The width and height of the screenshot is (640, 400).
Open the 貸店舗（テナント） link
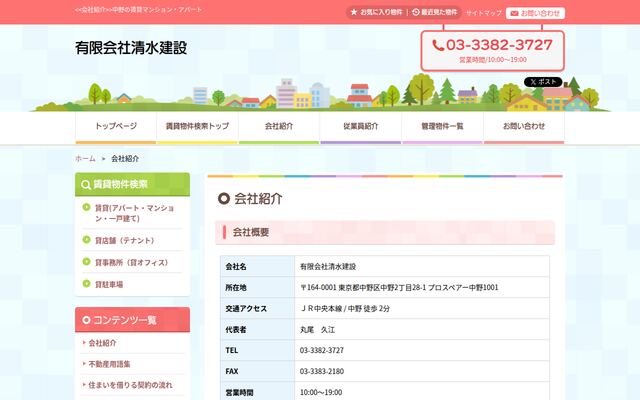(124, 240)
